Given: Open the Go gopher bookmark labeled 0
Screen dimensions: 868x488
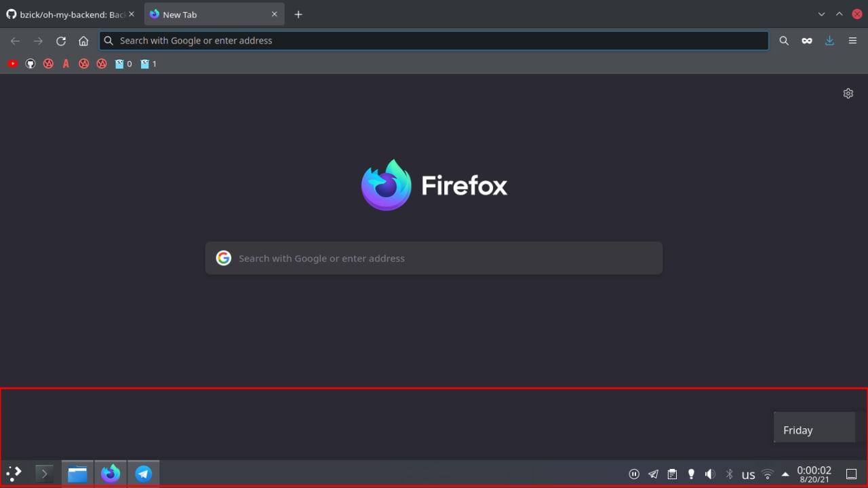Looking at the screenshot, I should (x=123, y=64).
